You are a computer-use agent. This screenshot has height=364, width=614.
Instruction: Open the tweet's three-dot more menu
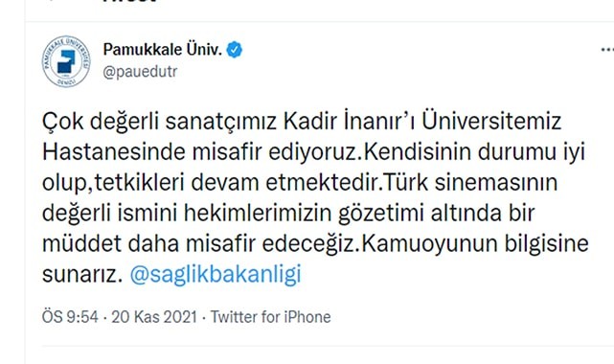(x=607, y=50)
